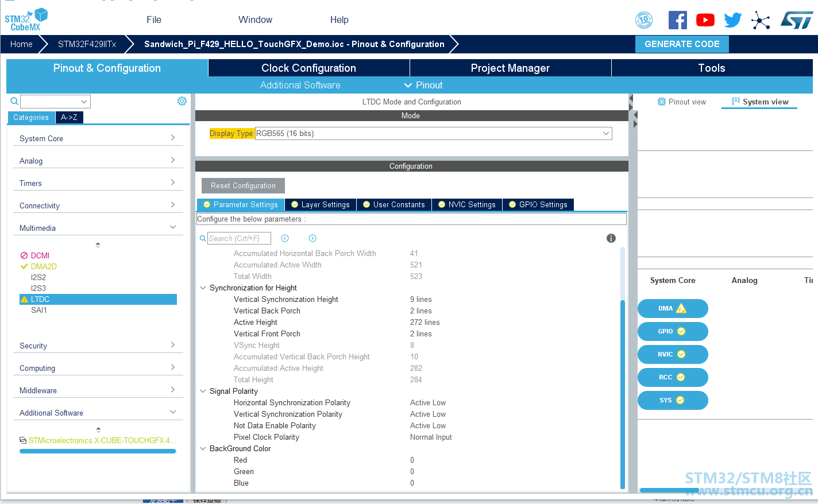Open the NVIC system core button
Image resolution: width=818 pixels, height=504 pixels.
coord(673,354)
